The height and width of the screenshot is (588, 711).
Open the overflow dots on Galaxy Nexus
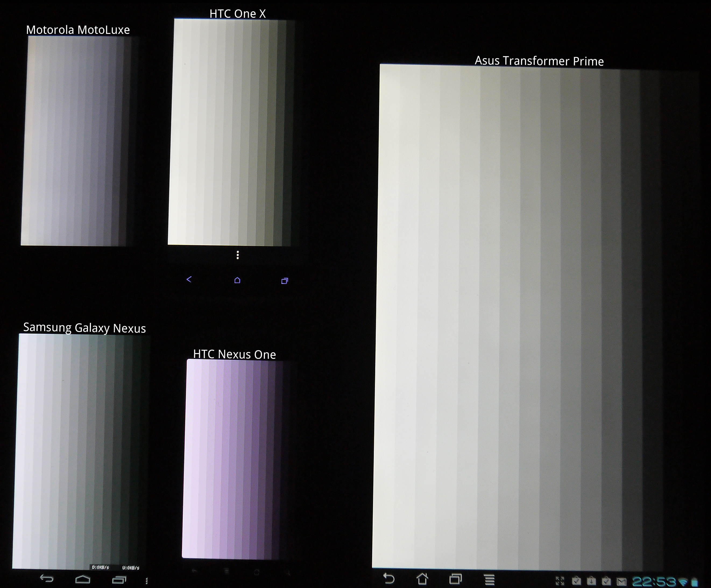147,581
